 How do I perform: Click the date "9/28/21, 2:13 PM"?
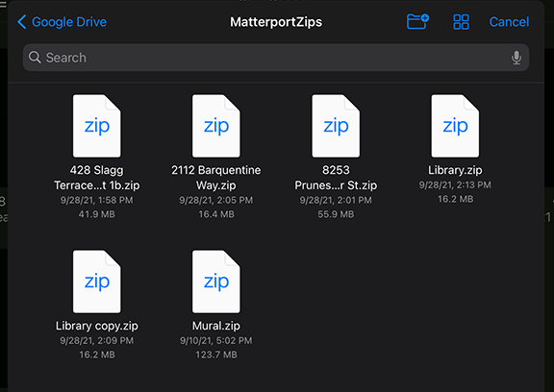455,184
